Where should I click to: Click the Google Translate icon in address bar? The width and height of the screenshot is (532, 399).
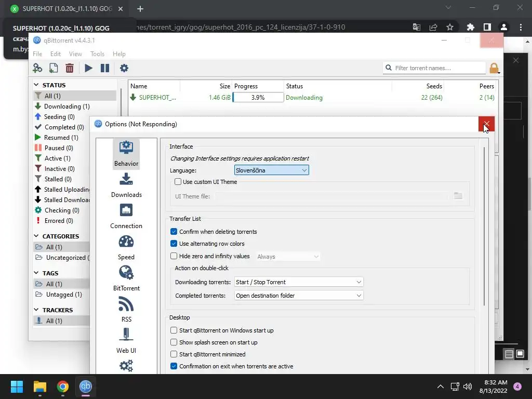417,27
